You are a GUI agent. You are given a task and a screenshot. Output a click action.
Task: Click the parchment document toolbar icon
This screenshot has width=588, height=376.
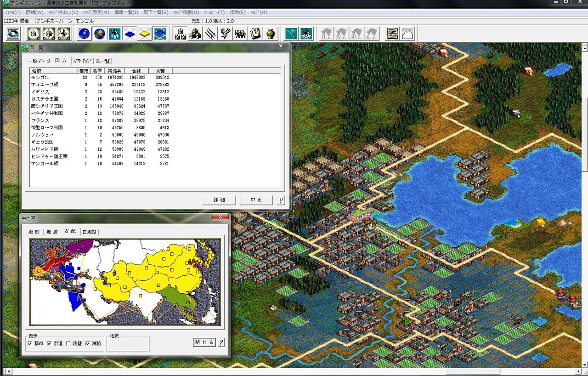(392, 34)
